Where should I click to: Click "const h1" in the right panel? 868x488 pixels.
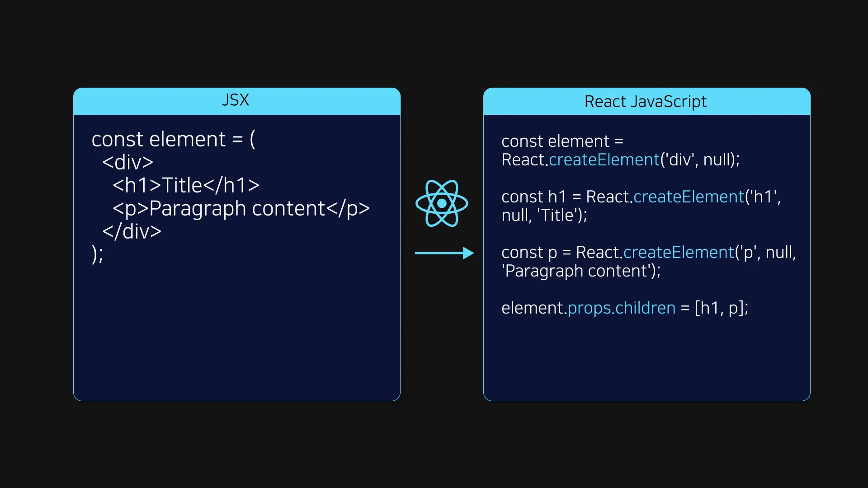[533, 197]
